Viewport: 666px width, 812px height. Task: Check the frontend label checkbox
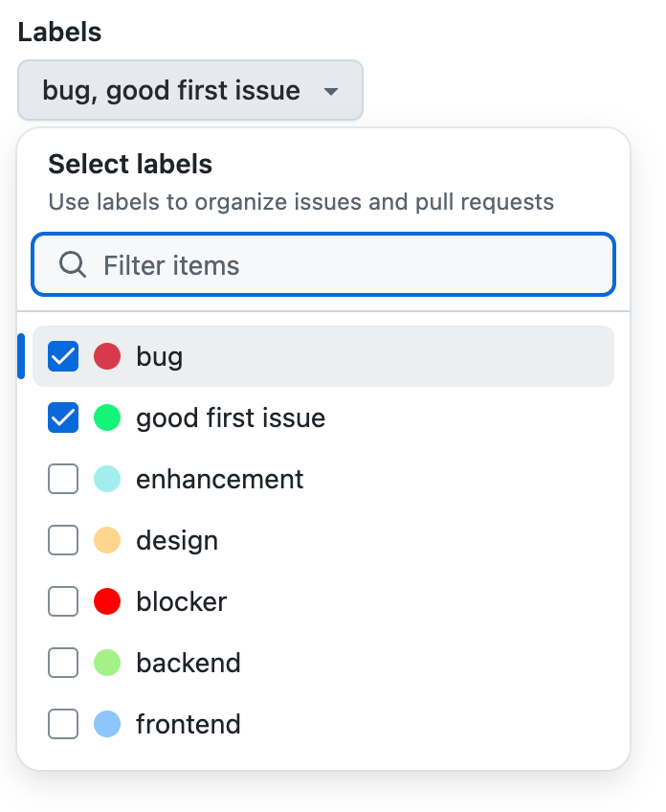point(63,724)
